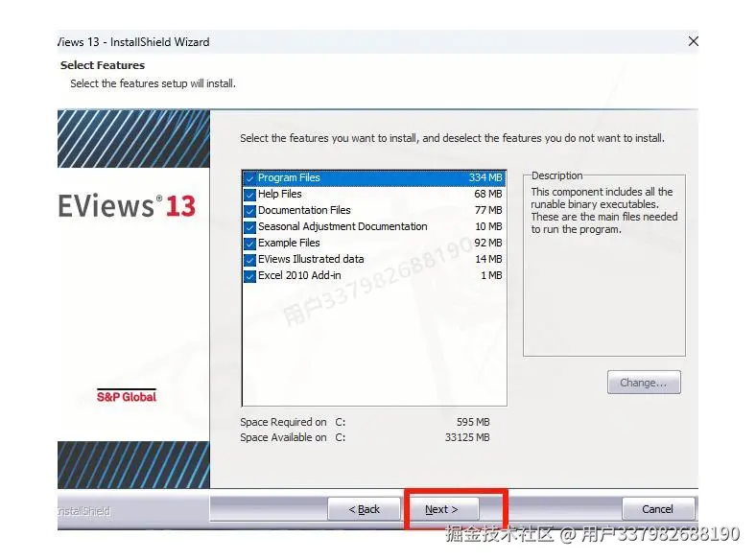Select the 'EViews Illustrated data' label

click(311, 259)
